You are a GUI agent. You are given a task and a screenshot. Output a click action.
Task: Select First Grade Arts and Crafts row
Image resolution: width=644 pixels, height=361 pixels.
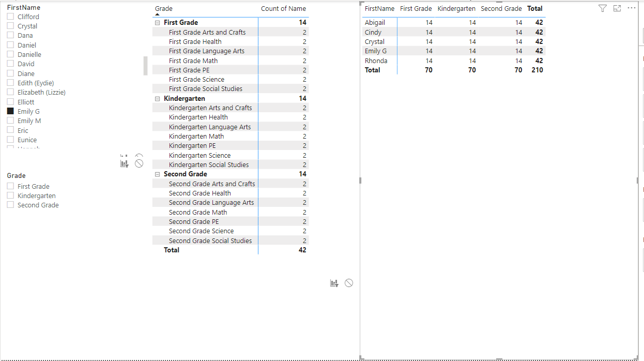(231, 32)
